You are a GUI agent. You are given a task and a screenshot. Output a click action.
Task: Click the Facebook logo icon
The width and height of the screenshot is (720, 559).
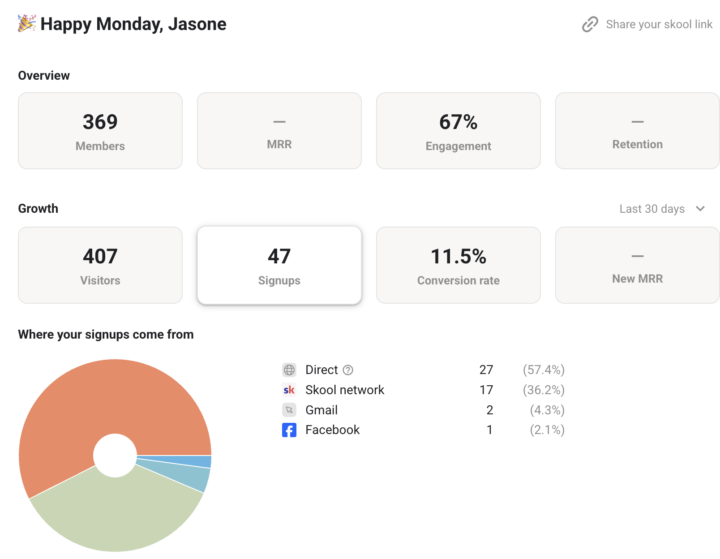(289, 430)
